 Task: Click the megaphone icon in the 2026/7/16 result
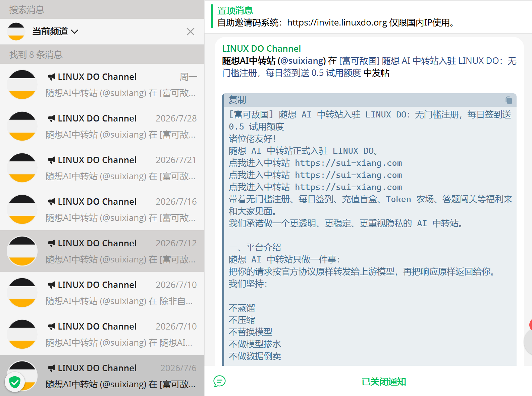pos(52,202)
